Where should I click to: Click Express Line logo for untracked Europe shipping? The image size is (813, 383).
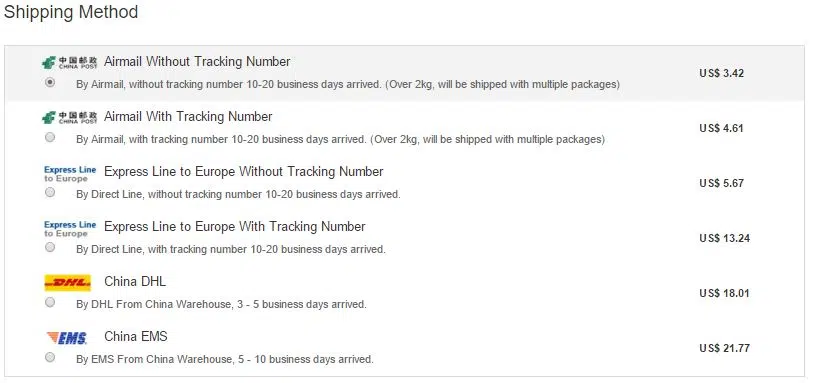(70, 174)
